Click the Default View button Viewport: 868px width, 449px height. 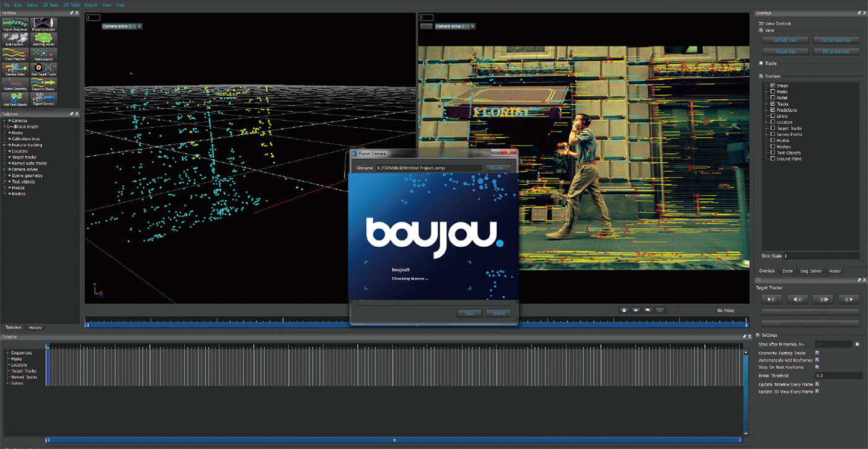pyautogui.click(x=784, y=40)
